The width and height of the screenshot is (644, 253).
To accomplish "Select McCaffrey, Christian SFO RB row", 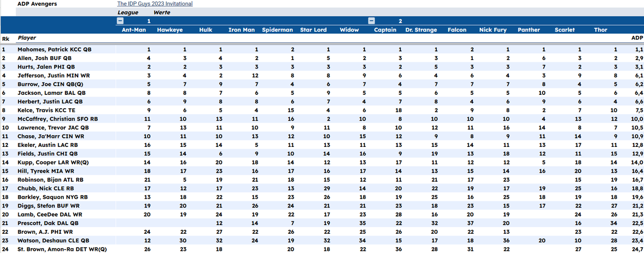I will coord(322,120).
